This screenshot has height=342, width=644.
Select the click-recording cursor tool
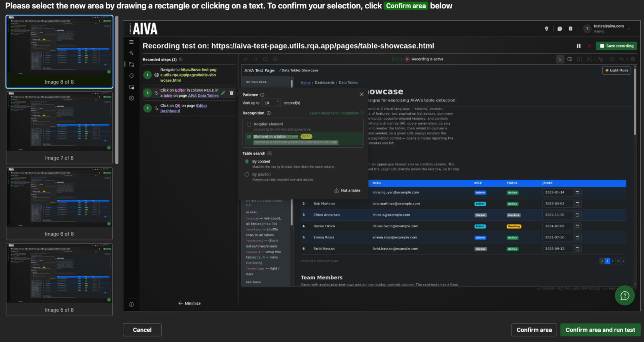click(560, 59)
